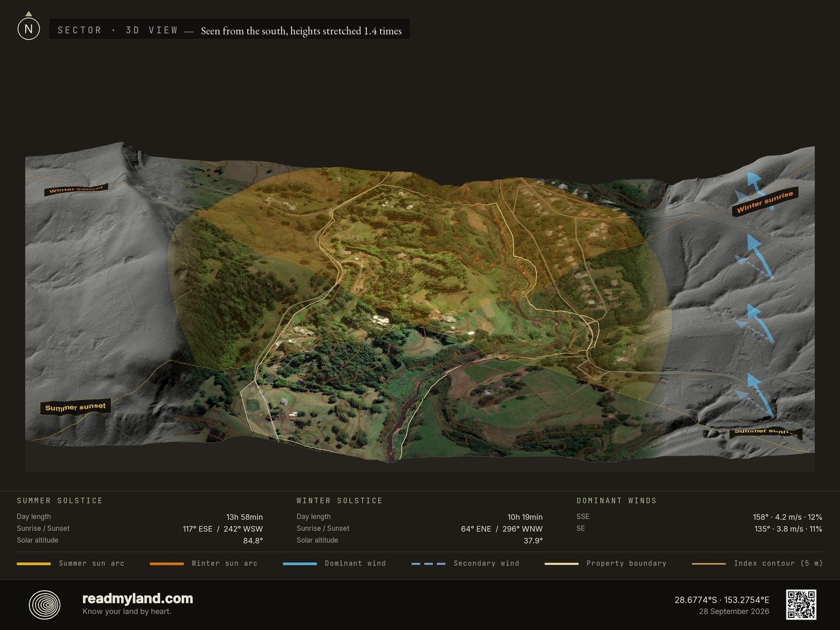
Task: Open the readmyland.com link
Action: coord(138,598)
